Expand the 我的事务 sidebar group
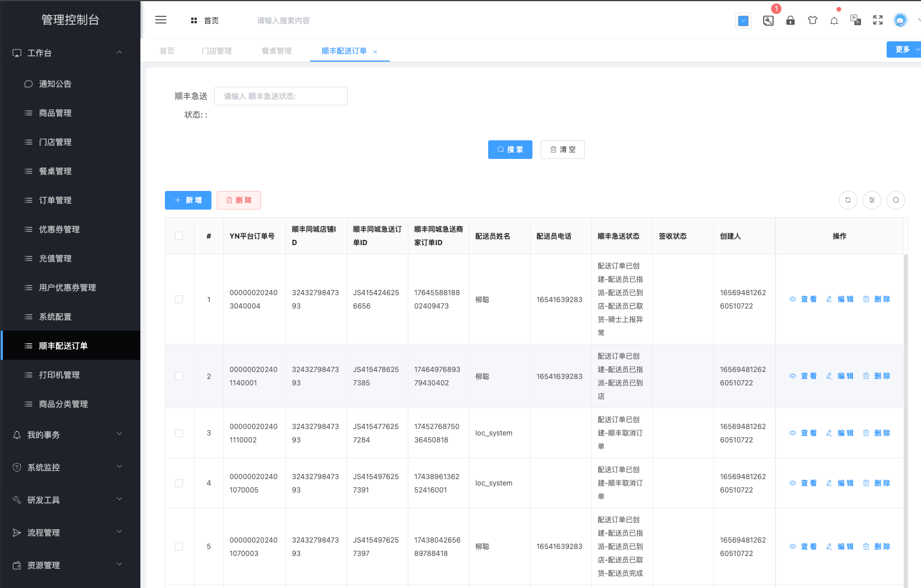This screenshot has width=921, height=588. [70, 435]
